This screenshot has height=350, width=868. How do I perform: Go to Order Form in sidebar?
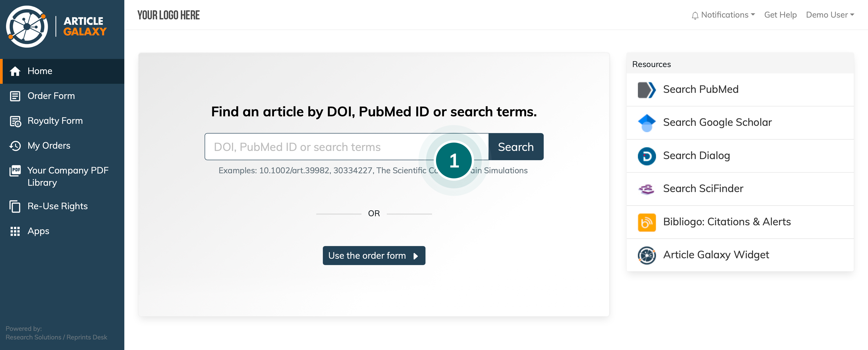(51, 96)
